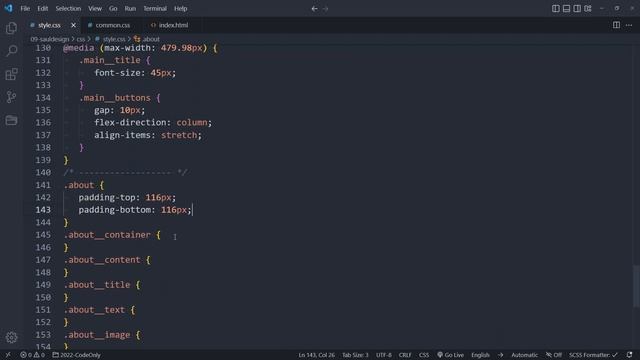Viewport: 640px width, 360px height.
Task: Split the editor to the right
Action: click(616, 25)
